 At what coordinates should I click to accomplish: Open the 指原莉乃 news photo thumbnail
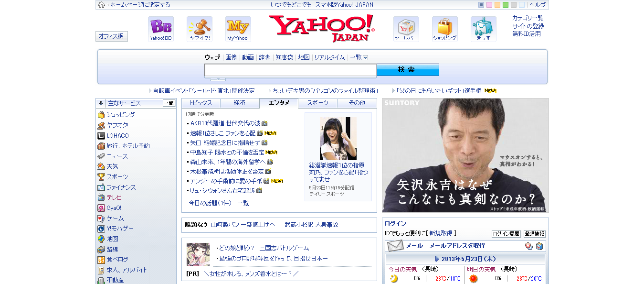[x=338, y=139]
